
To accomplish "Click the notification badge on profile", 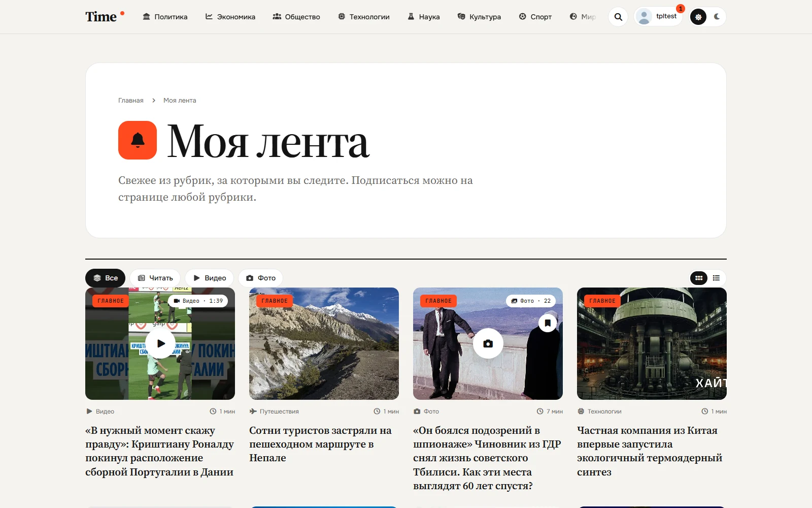I will (681, 9).
